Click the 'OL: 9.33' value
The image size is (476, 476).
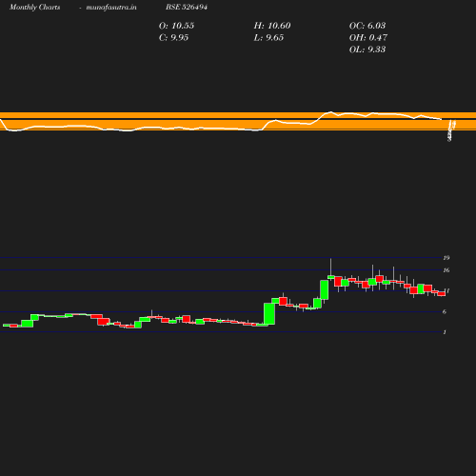(367, 50)
